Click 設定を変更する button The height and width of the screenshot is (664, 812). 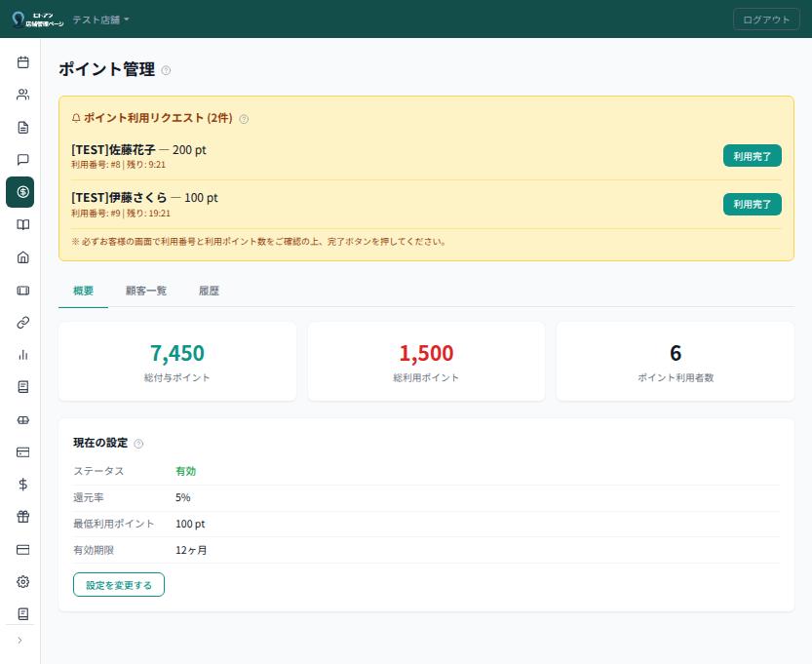click(x=119, y=585)
